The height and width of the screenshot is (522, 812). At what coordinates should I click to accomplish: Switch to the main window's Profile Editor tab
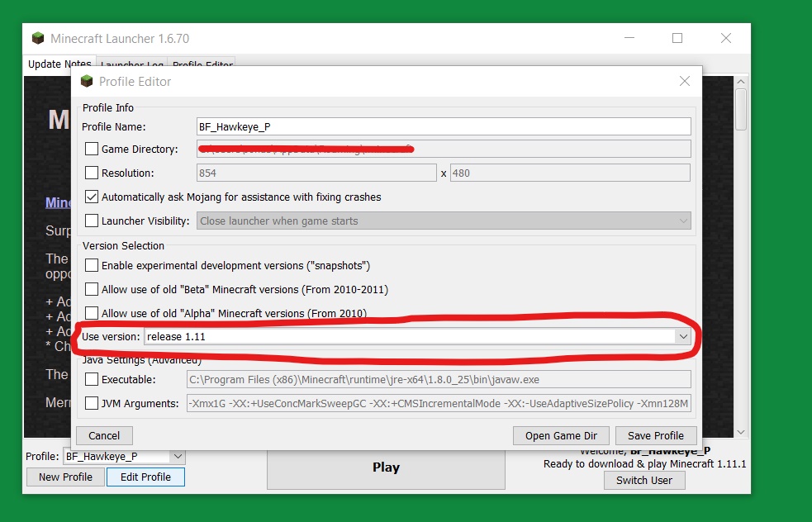(x=202, y=64)
